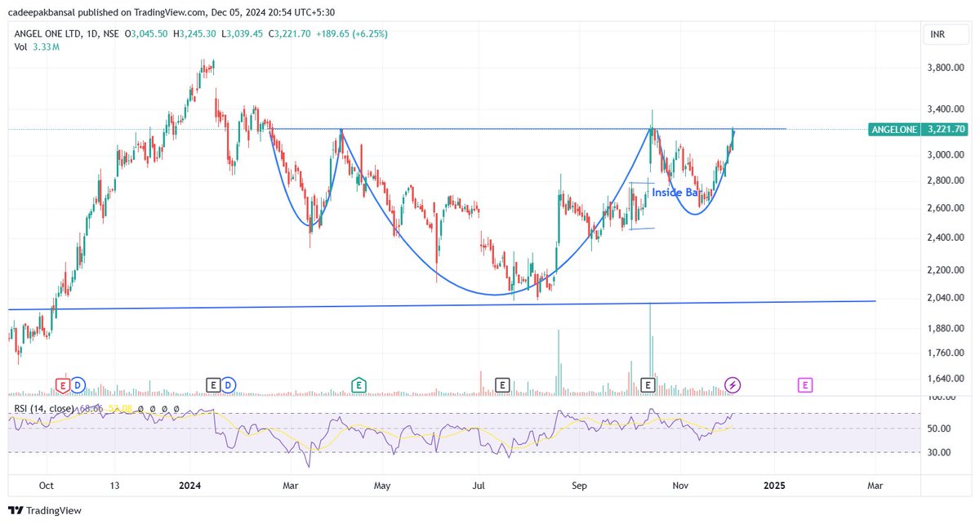
Task: Click the 30.00 RSI axis label
Action: 938,452
